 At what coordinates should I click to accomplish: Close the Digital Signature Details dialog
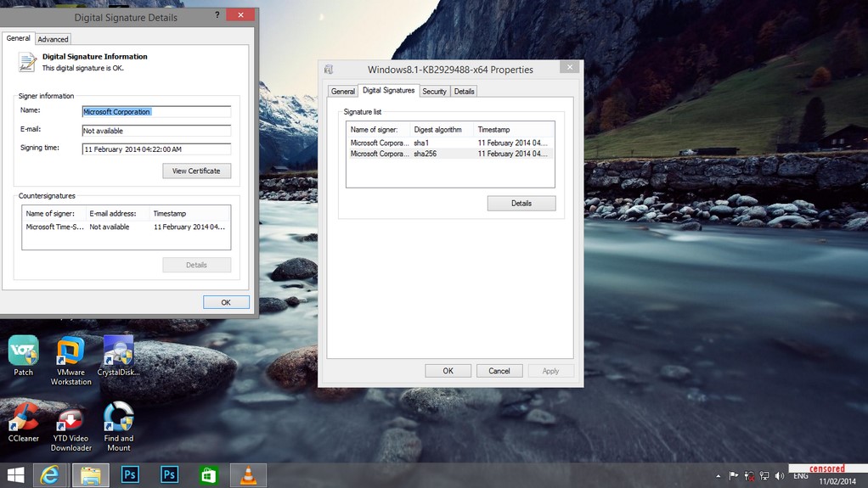pyautogui.click(x=241, y=15)
